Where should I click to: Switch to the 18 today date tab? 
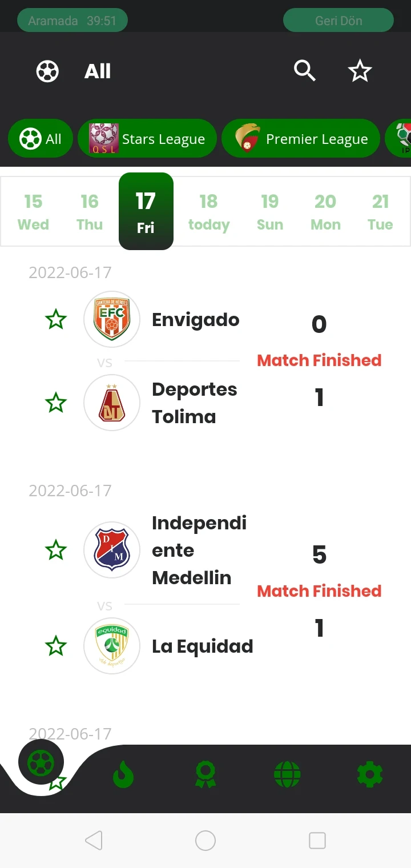tap(209, 212)
